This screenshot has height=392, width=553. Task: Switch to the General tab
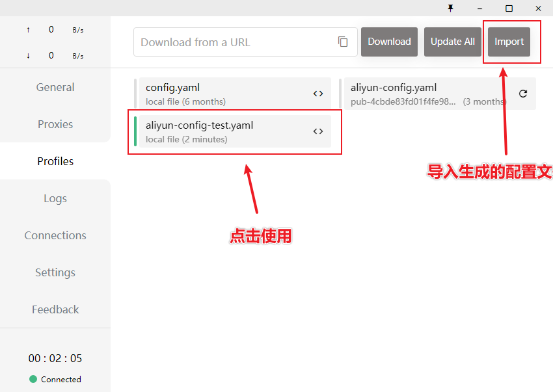(55, 87)
